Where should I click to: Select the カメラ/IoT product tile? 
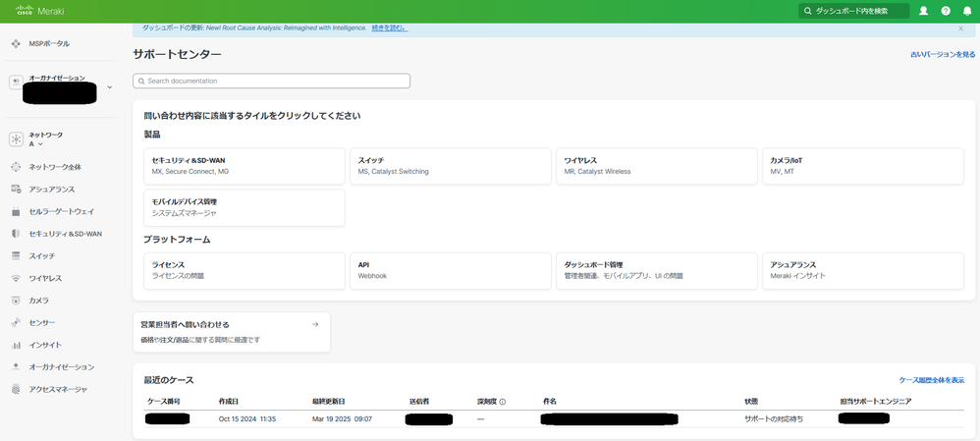(862, 166)
